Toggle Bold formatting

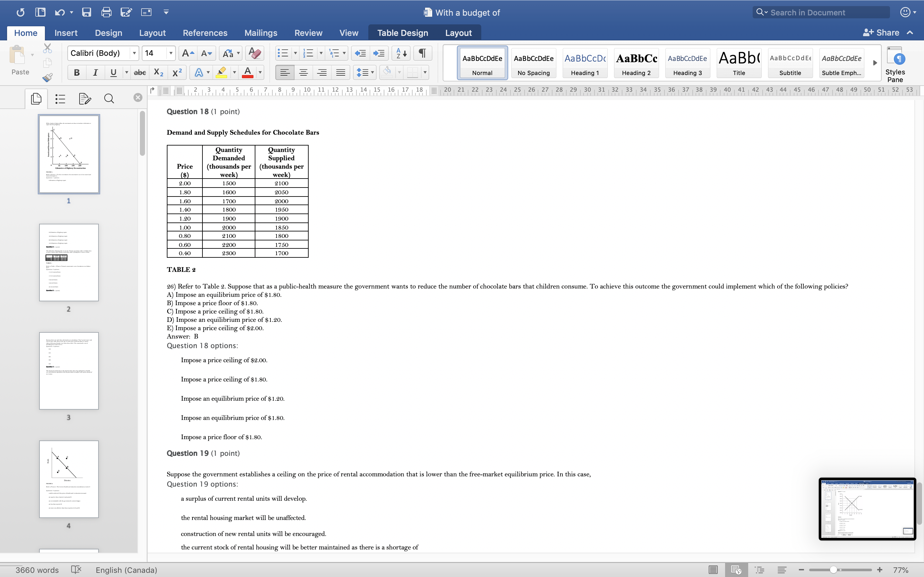point(77,72)
